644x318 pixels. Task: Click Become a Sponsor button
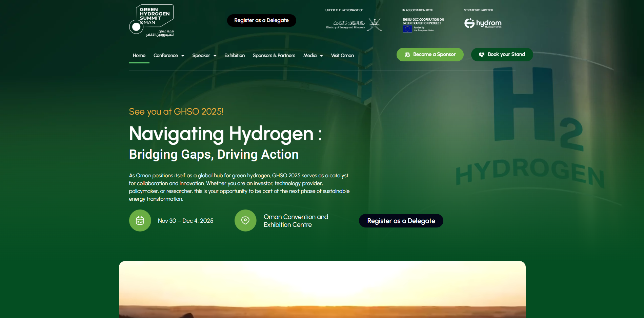[430, 55]
